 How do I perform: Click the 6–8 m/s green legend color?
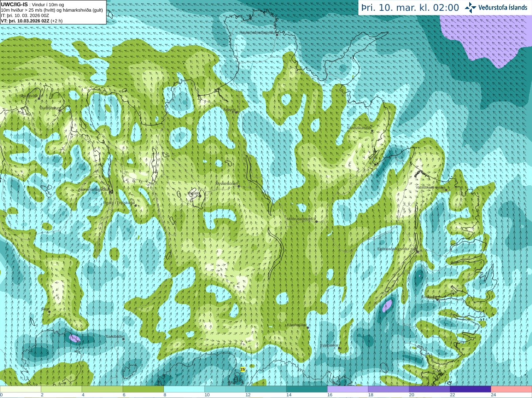[143, 389]
